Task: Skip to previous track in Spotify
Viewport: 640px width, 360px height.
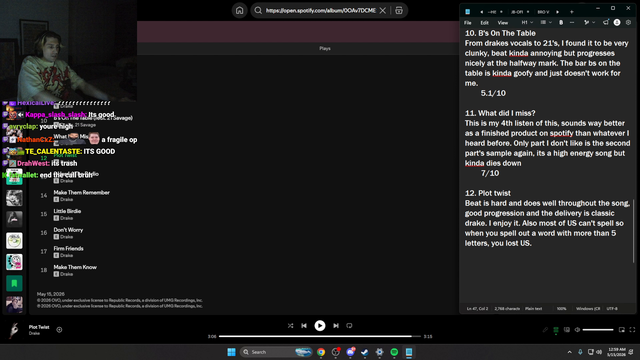Action: click(x=304, y=326)
